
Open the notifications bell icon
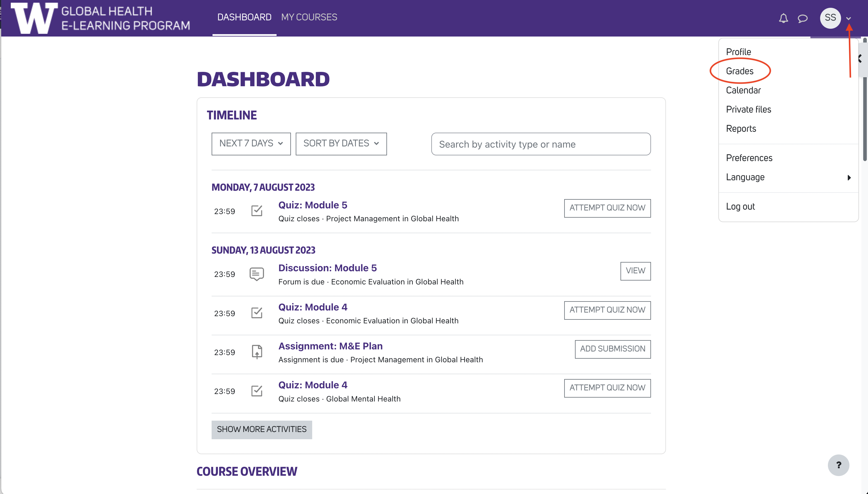[x=783, y=18]
